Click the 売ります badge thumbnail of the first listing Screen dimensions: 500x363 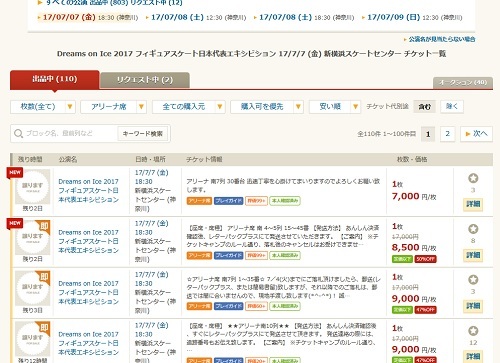(33, 187)
